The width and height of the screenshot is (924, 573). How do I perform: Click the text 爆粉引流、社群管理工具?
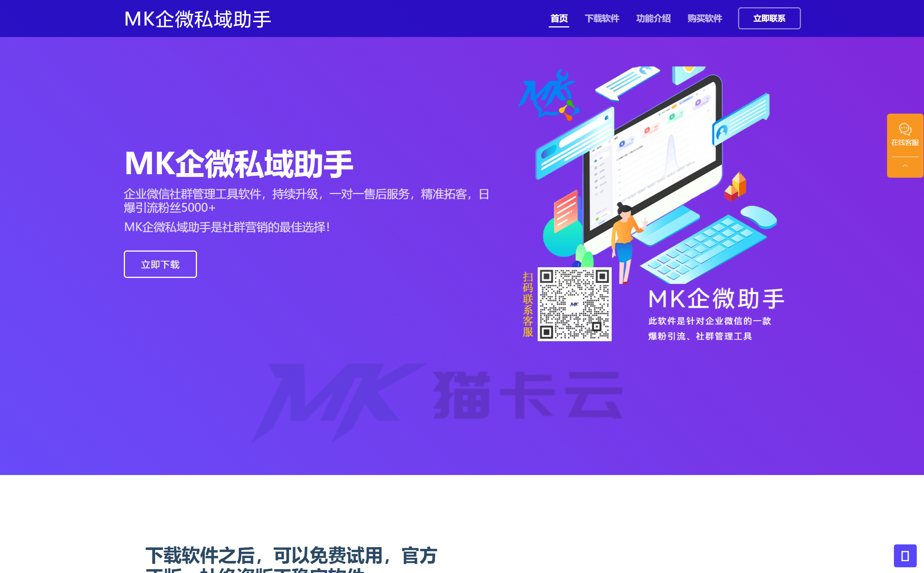pos(700,336)
